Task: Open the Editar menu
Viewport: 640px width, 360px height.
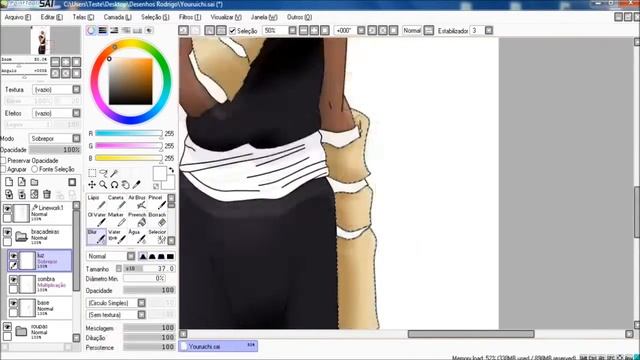Action: (52, 17)
